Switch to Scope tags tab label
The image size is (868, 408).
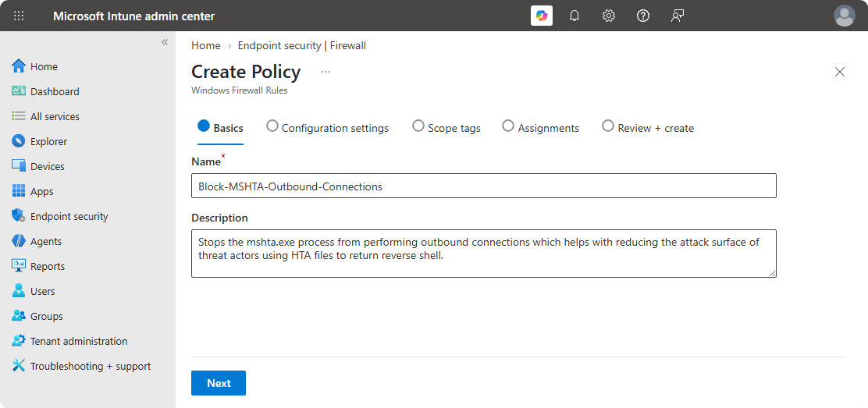(454, 128)
